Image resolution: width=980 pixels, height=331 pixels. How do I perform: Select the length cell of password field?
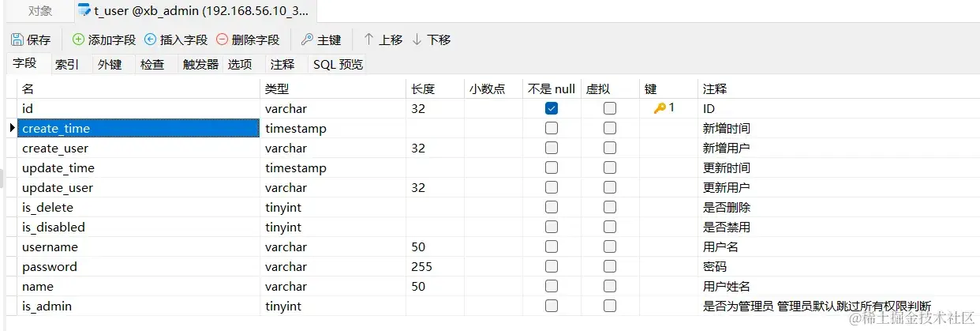pyautogui.click(x=435, y=266)
